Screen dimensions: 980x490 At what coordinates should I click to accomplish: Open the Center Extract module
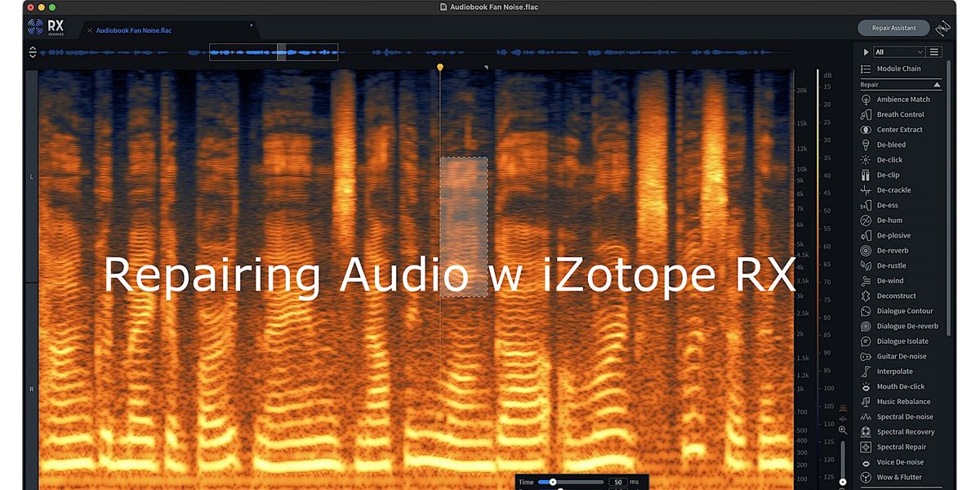pyautogui.click(x=893, y=130)
